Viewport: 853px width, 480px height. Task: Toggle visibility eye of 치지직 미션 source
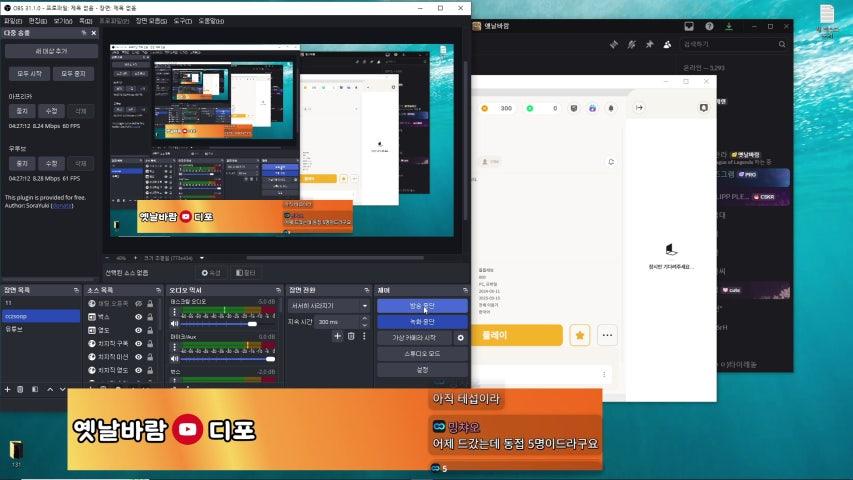tap(139, 357)
